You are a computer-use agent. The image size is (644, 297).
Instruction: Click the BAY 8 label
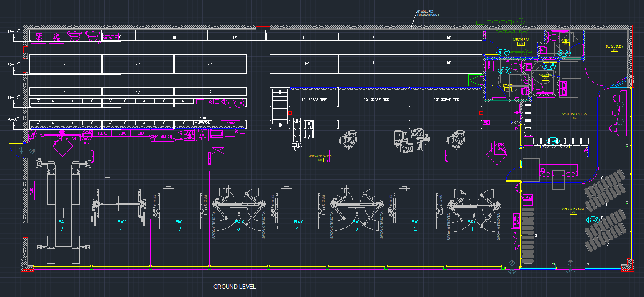[x=63, y=225]
